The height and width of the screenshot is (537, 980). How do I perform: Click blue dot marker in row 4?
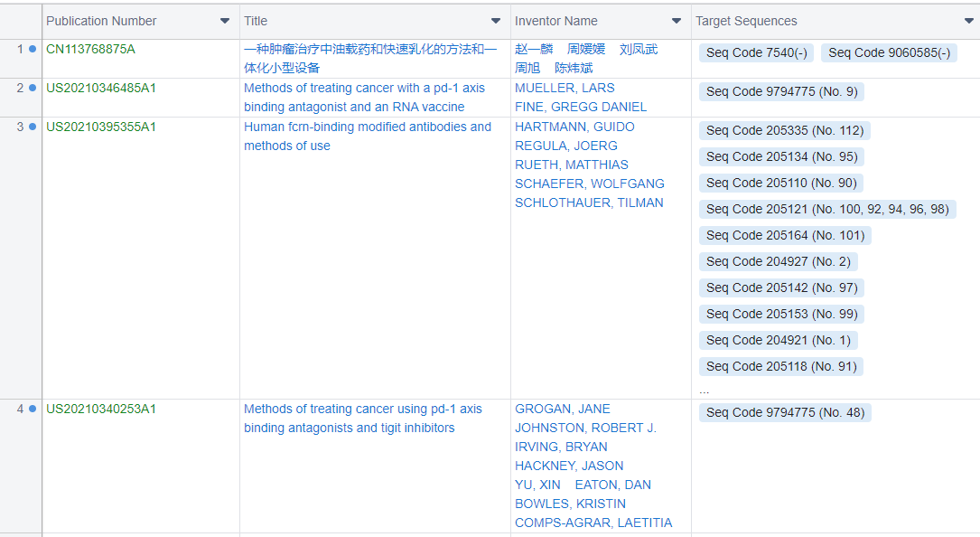pyautogui.click(x=33, y=409)
